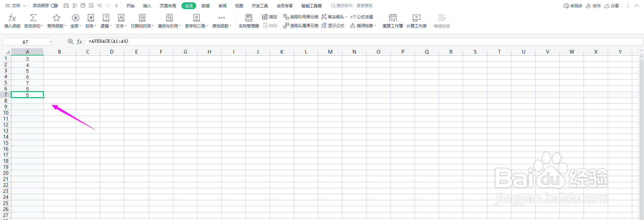Switch to the Insert (插入) tab
Screen dimensions: 644x220
147,6
